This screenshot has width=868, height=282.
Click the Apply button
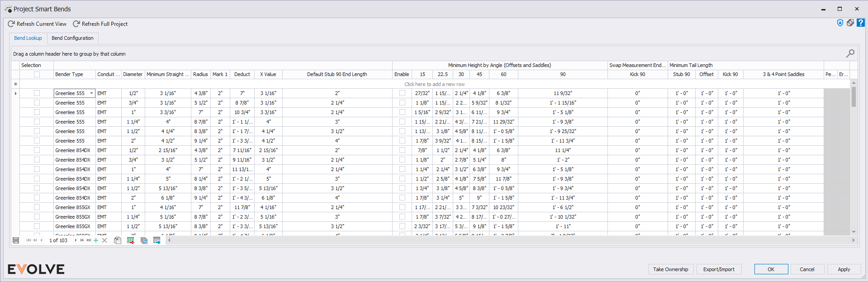844,269
